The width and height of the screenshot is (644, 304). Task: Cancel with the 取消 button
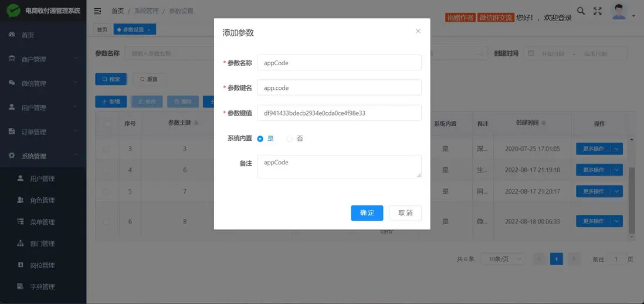[x=405, y=213]
